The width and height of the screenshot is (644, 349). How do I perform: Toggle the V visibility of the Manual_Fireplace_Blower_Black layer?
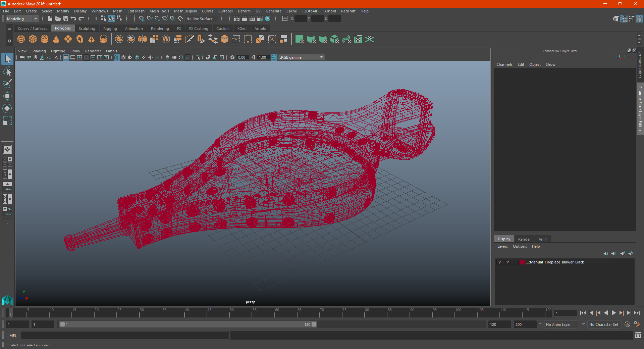499,262
